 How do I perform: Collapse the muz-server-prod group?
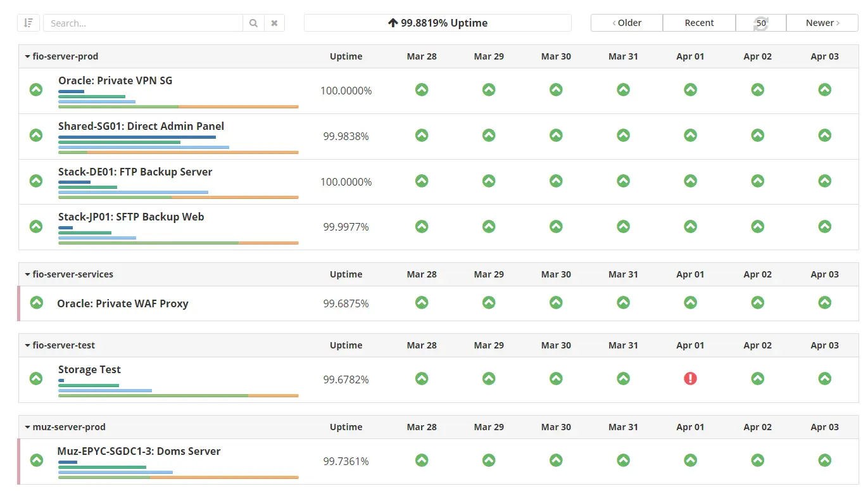[x=27, y=426]
